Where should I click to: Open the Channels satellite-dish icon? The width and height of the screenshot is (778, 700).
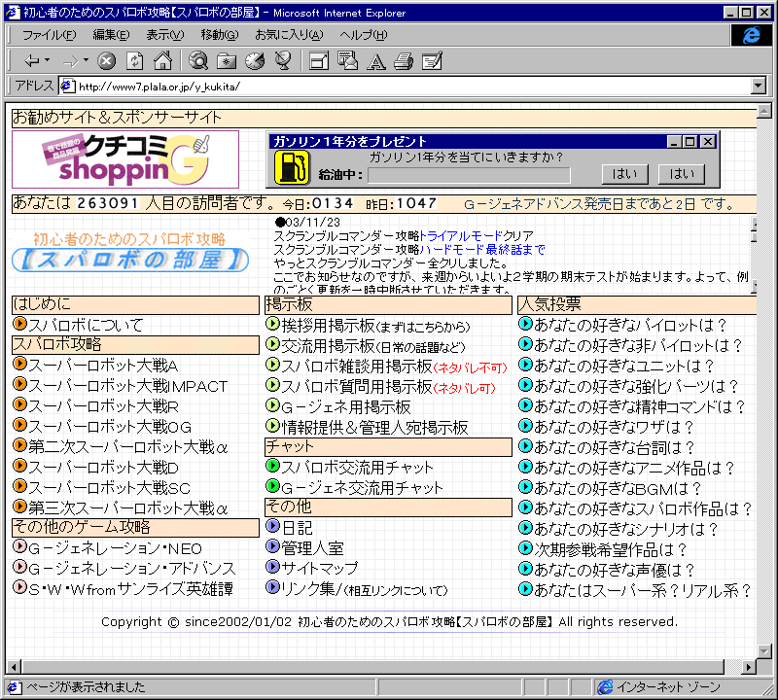(283, 61)
